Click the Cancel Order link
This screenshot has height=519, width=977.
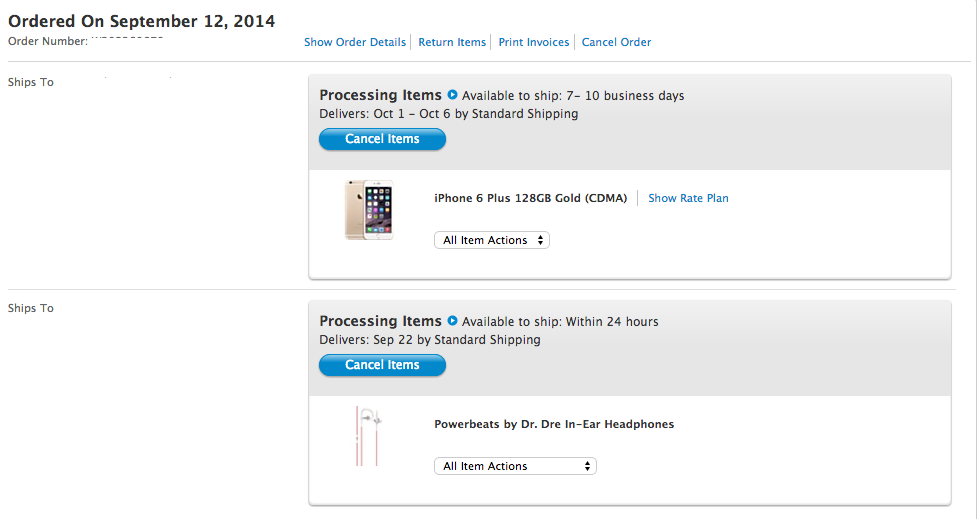(x=616, y=42)
